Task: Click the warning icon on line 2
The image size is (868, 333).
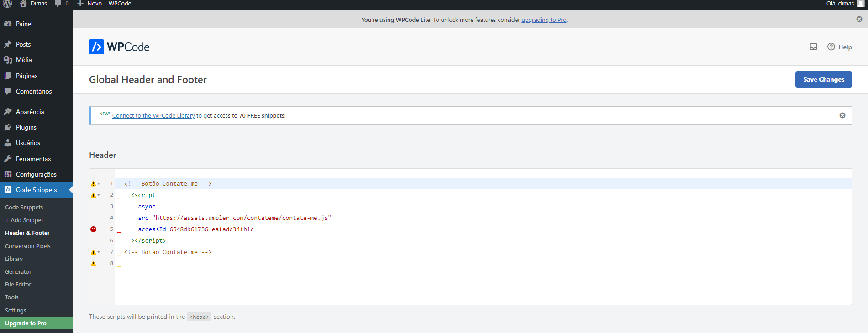Action: pyautogui.click(x=93, y=195)
